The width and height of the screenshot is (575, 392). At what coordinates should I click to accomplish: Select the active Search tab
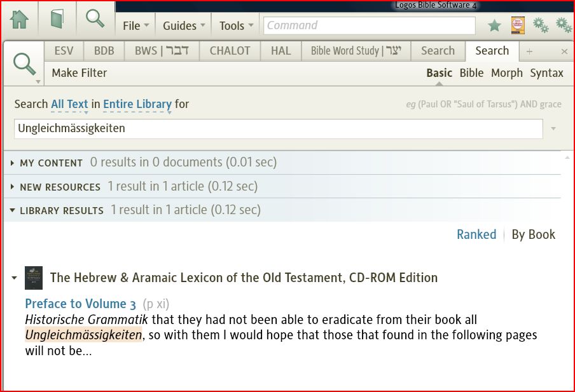[492, 51]
